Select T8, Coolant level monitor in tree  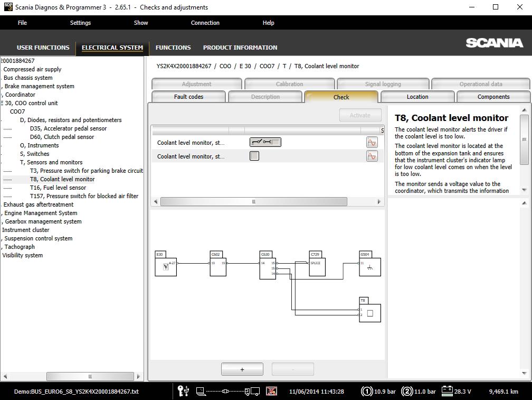[x=62, y=179]
